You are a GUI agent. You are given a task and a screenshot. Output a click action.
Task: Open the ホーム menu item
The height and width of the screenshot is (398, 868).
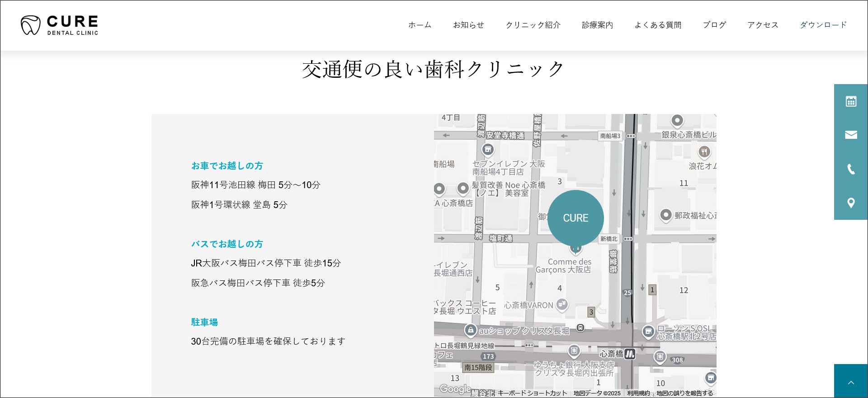click(420, 25)
